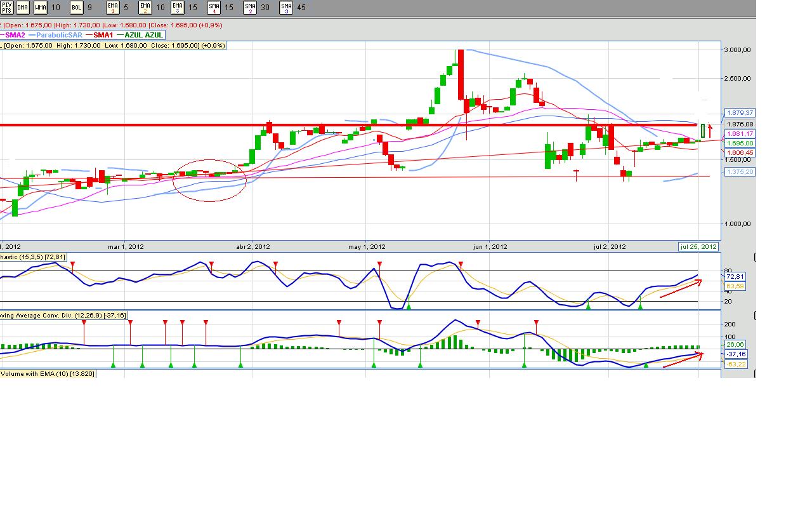
Task: Enable the DMA indicator button
Action: click(23, 8)
